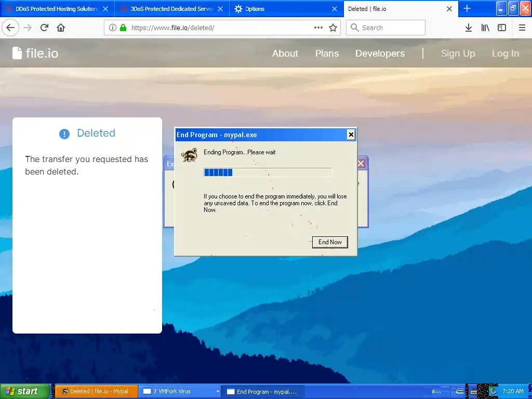Screen dimensions: 532x399
Task: Close the red X on background dialog
Action: [x=362, y=164]
